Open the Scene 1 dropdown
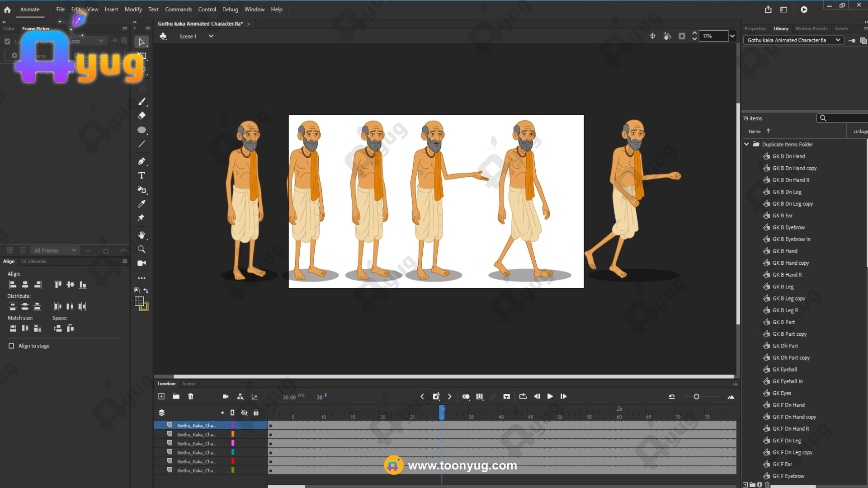This screenshot has height=488, width=868. [211, 36]
